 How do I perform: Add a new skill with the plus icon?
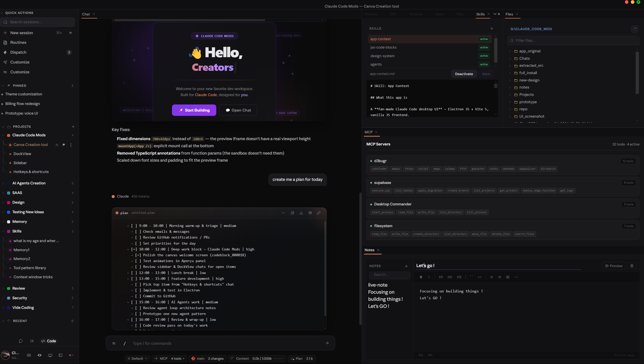click(x=492, y=29)
